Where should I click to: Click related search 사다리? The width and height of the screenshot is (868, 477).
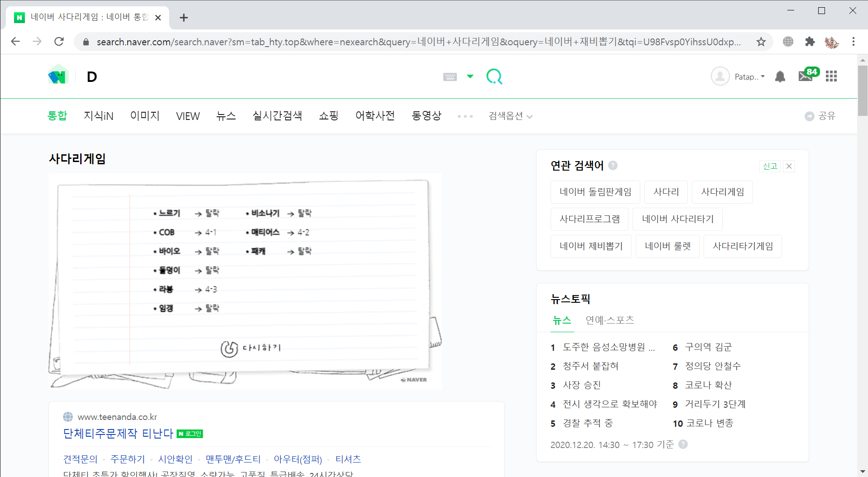click(x=666, y=192)
